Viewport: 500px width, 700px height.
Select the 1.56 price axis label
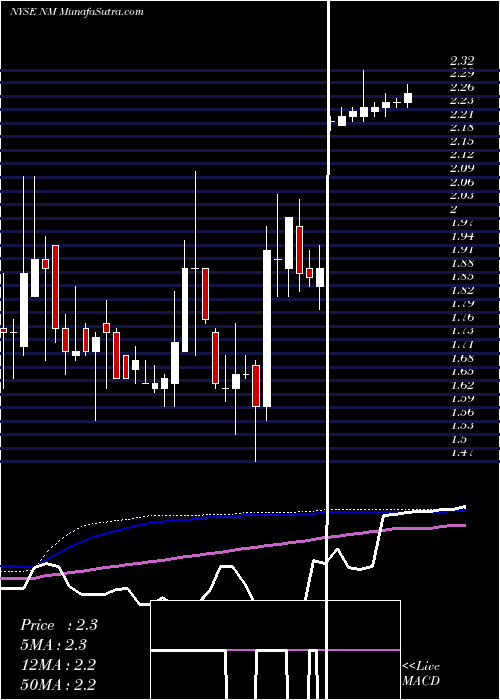click(x=462, y=412)
